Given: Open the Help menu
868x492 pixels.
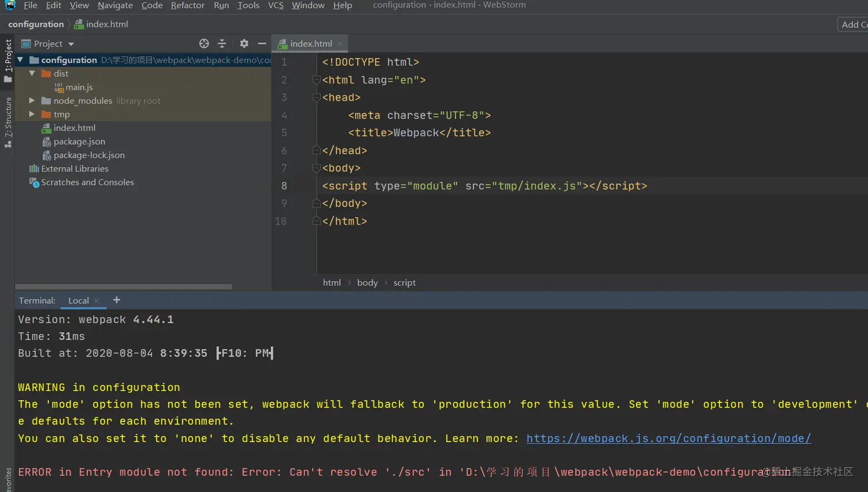Looking at the screenshot, I should coord(343,5).
